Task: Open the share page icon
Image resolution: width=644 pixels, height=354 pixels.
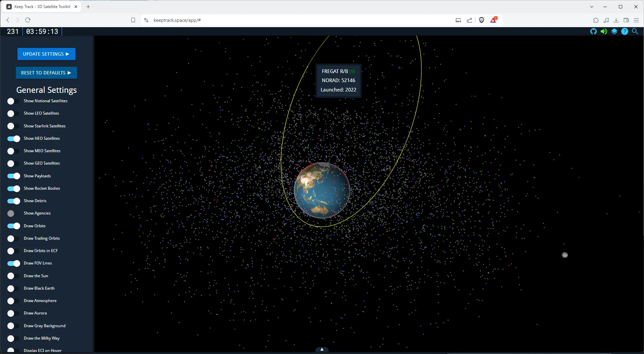Action: (469, 20)
